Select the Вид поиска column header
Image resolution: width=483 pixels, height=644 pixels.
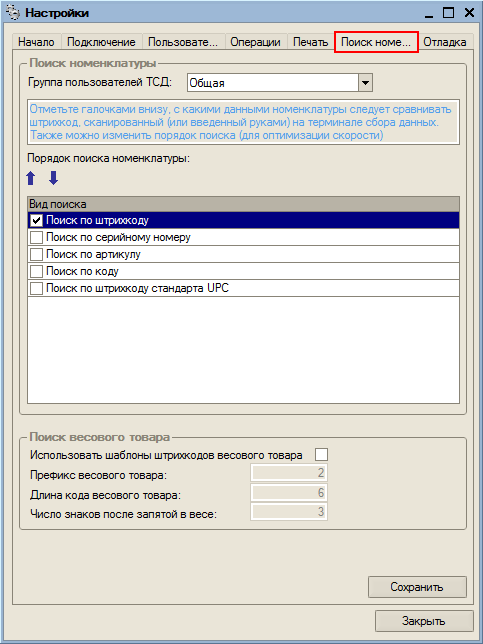(x=243, y=204)
